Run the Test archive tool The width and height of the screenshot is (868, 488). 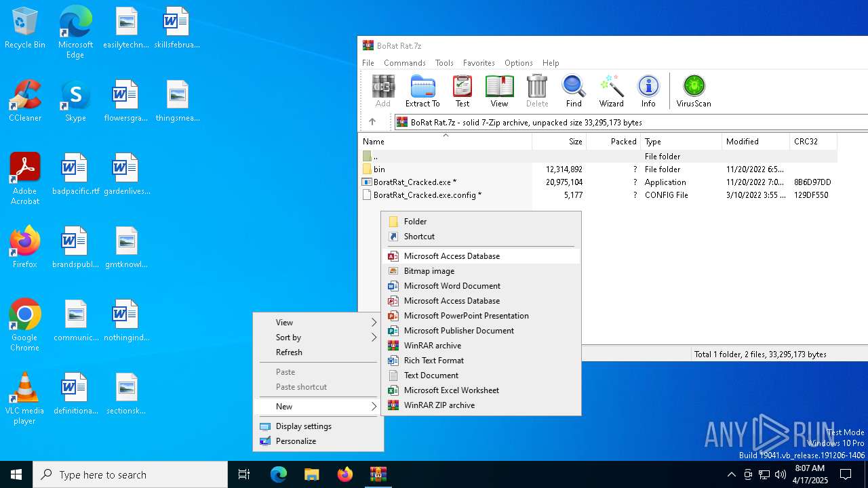(462, 91)
